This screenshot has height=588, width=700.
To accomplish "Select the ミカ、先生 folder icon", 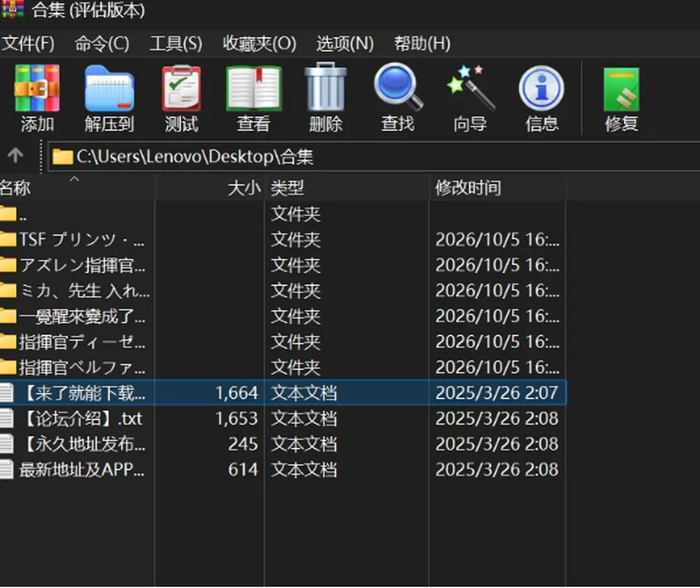I will 8,290.
